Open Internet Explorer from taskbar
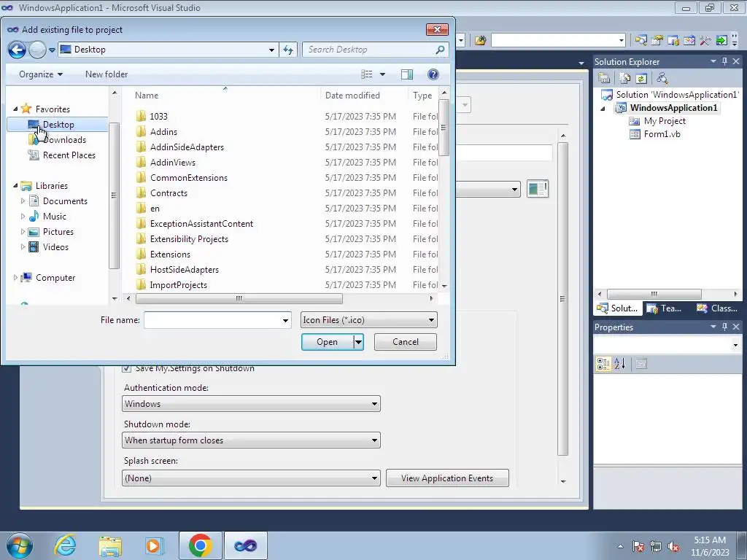 click(65, 545)
